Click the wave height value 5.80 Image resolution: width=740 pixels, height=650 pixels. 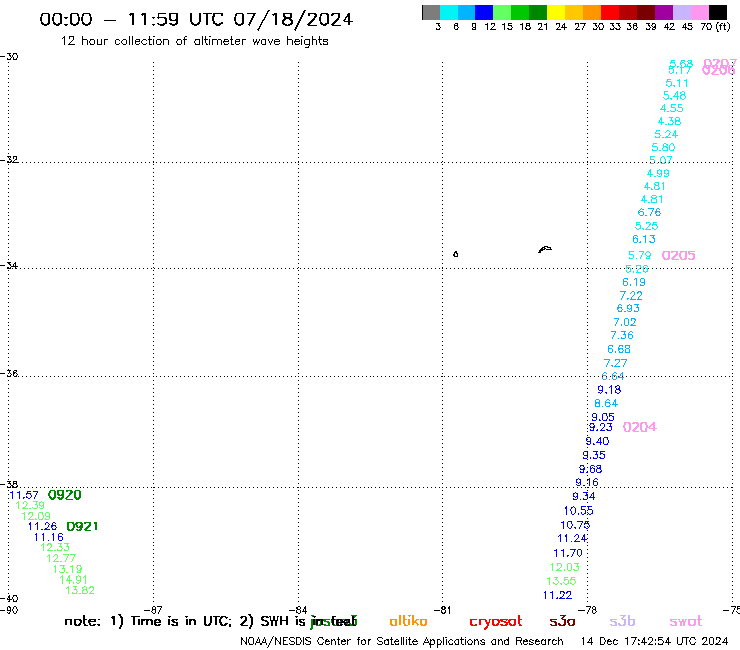(663, 147)
